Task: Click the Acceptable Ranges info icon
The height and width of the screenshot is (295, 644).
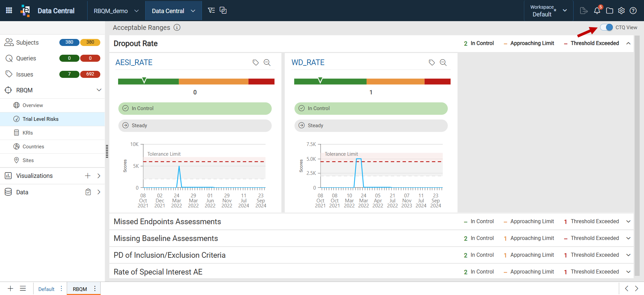Action: (x=177, y=28)
